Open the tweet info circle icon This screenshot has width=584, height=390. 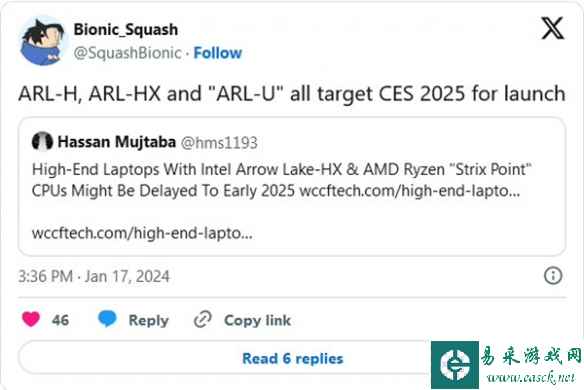[553, 276]
